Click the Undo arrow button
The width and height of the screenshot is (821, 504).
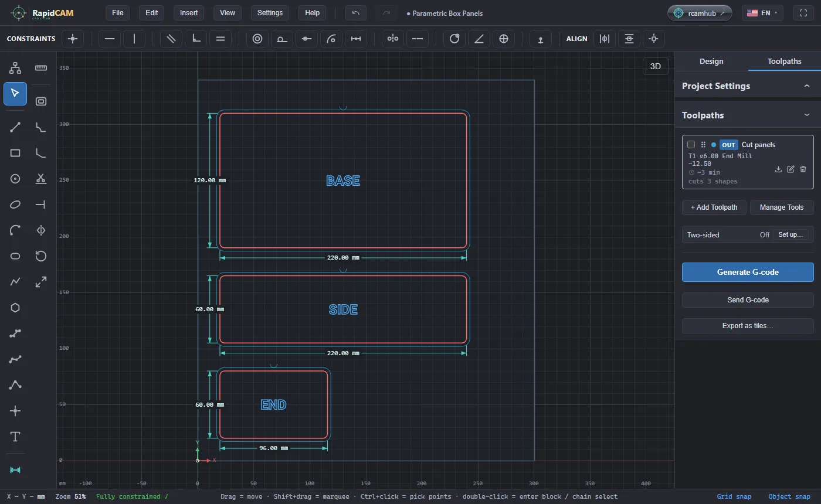(x=356, y=13)
